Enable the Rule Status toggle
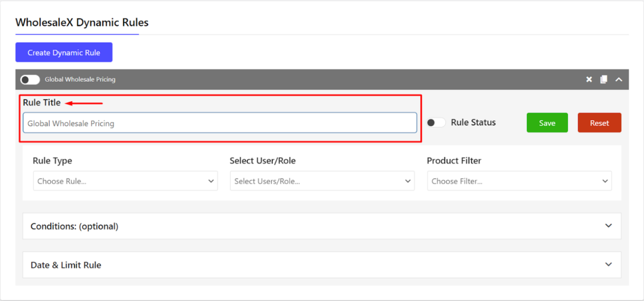The width and height of the screenshot is (644, 301). click(436, 123)
